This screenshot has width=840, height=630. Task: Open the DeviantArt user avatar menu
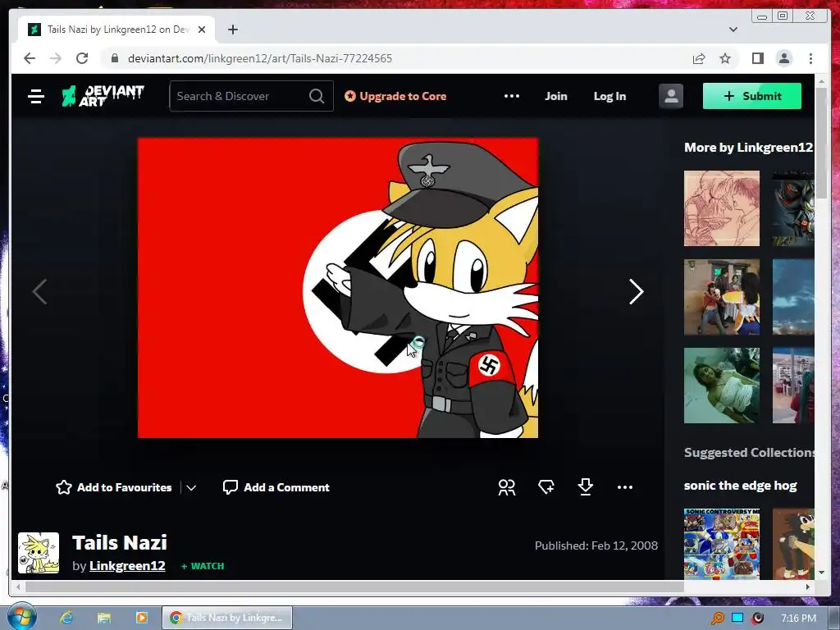[671, 97]
